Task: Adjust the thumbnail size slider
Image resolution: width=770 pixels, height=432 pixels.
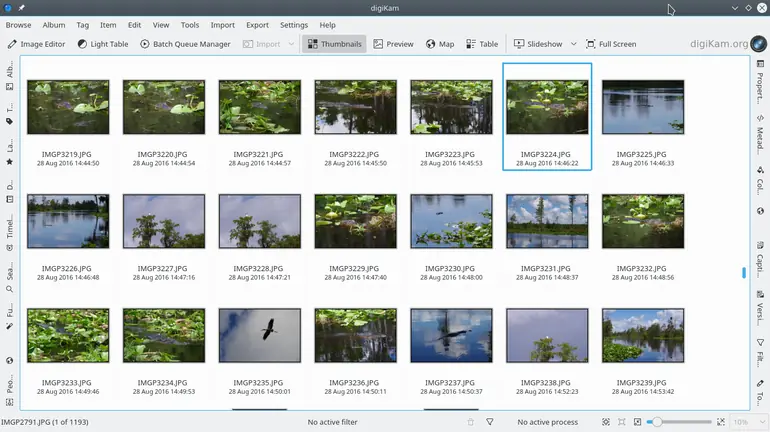Action: coord(657,422)
